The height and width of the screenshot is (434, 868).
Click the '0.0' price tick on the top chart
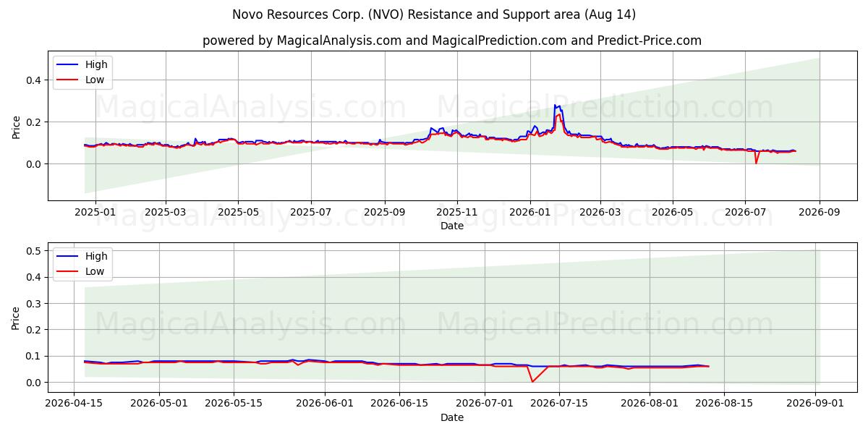tap(35, 164)
